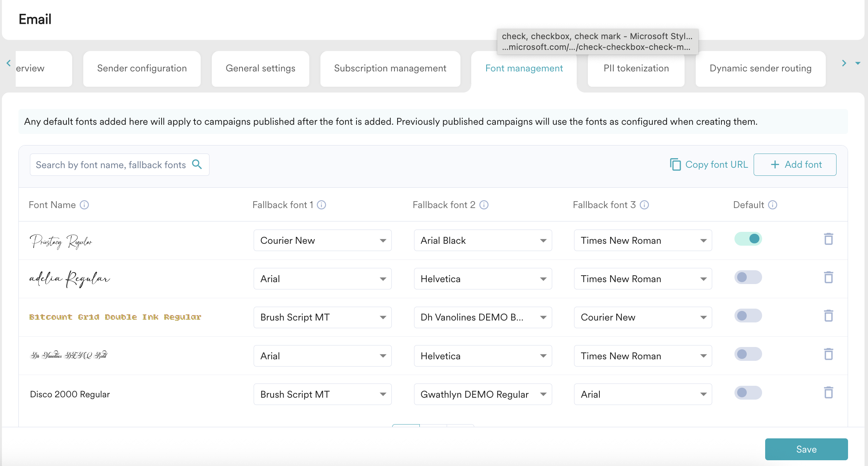Open the Sender configuration tab

coord(142,68)
